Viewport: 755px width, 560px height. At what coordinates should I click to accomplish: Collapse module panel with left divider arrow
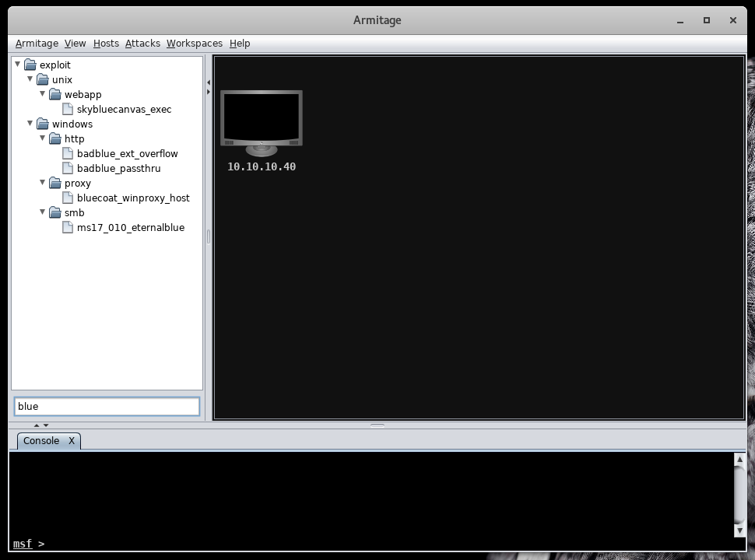(209, 82)
